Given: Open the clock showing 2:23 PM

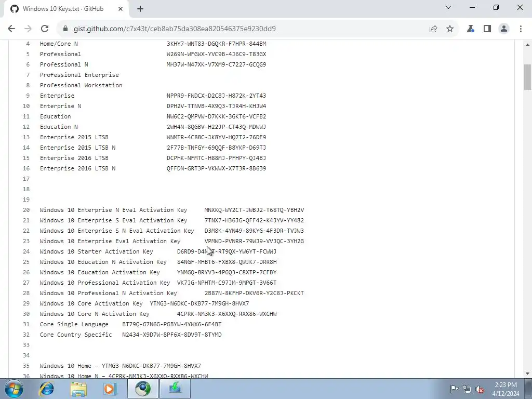Looking at the screenshot, I should 506,389.
